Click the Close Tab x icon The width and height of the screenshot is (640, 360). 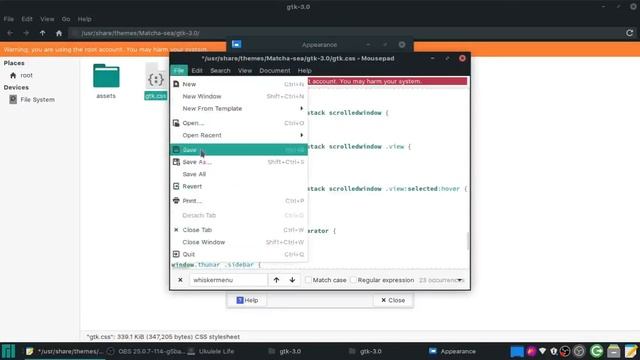point(176,230)
